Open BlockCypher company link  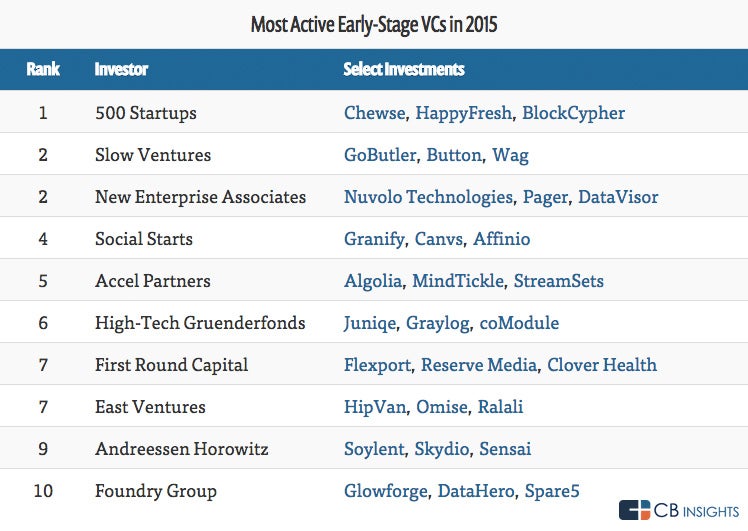[x=573, y=113]
